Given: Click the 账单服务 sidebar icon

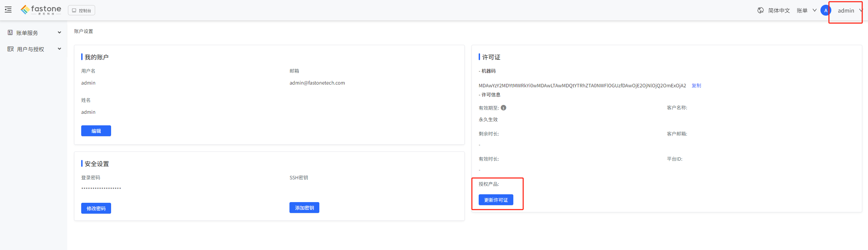Looking at the screenshot, I should (10, 33).
